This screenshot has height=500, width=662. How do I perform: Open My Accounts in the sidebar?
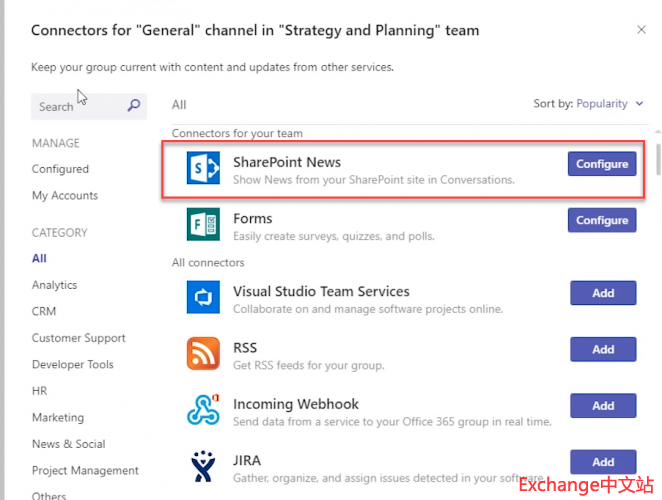click(65, 195)
